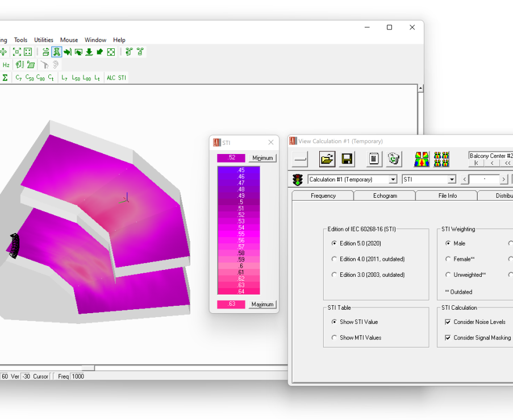Click the floppy disk save icon
The width and height of the screenshot is (513, 420).
pyautogui.click(x=347, y=159)
